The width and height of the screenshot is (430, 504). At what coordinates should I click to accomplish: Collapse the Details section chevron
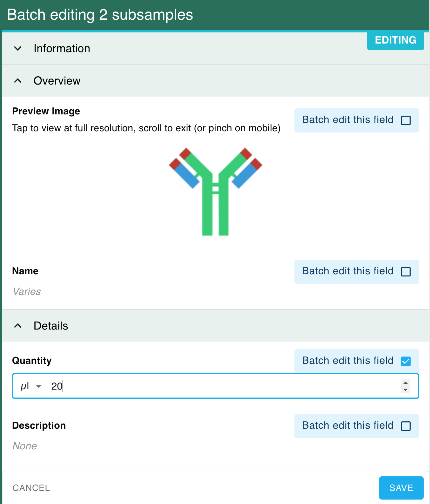18,326
